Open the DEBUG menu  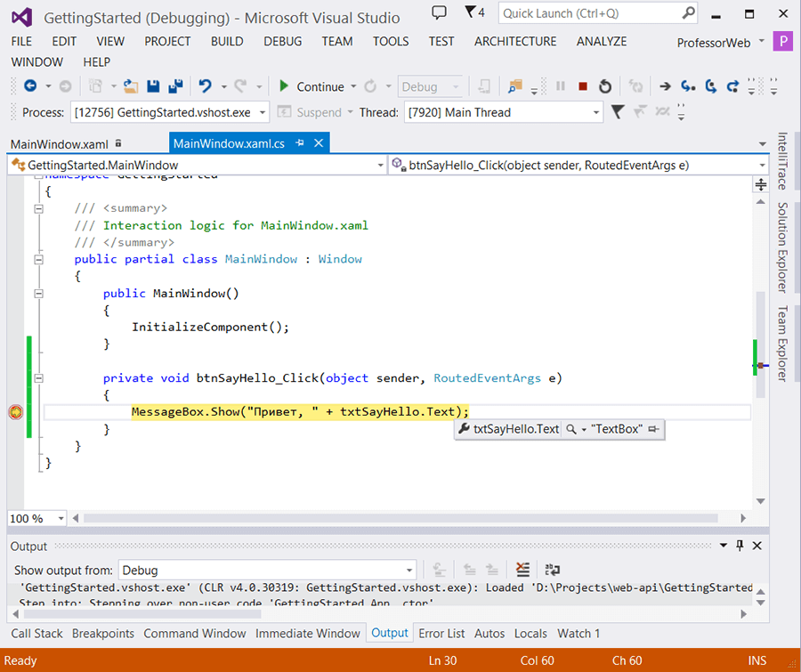pyautogui.click(x=282, y=42)
